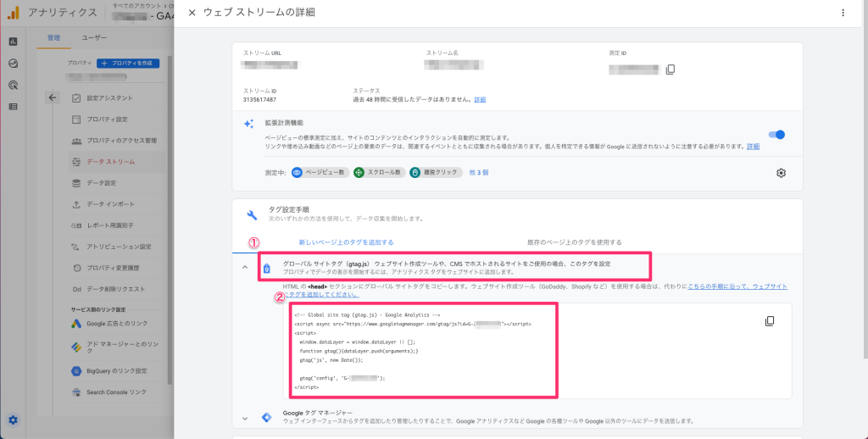Click the Google Tag Manager diamond icon
This screenshot has height=439, width=868.
pyautogui.click(x=267, y=418)
